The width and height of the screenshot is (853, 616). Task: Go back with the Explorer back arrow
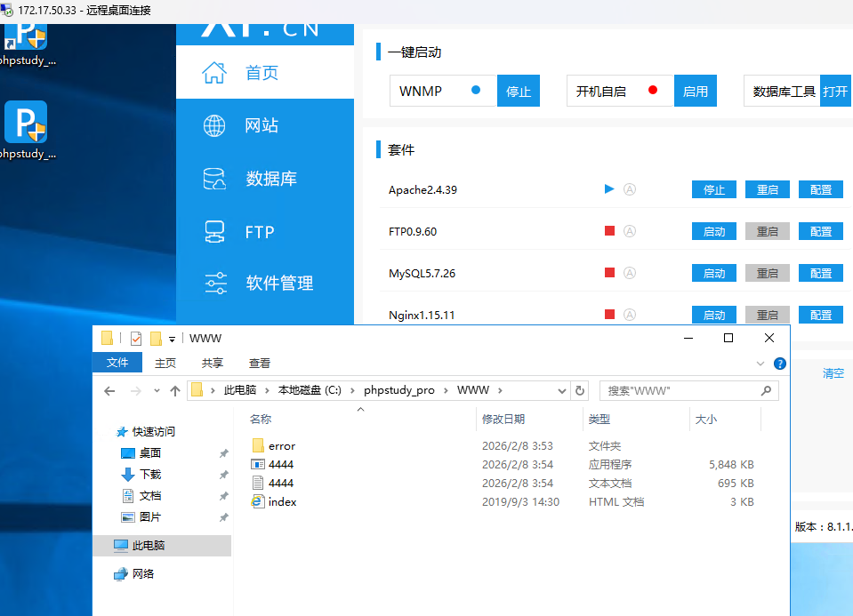tap(109, 391)
